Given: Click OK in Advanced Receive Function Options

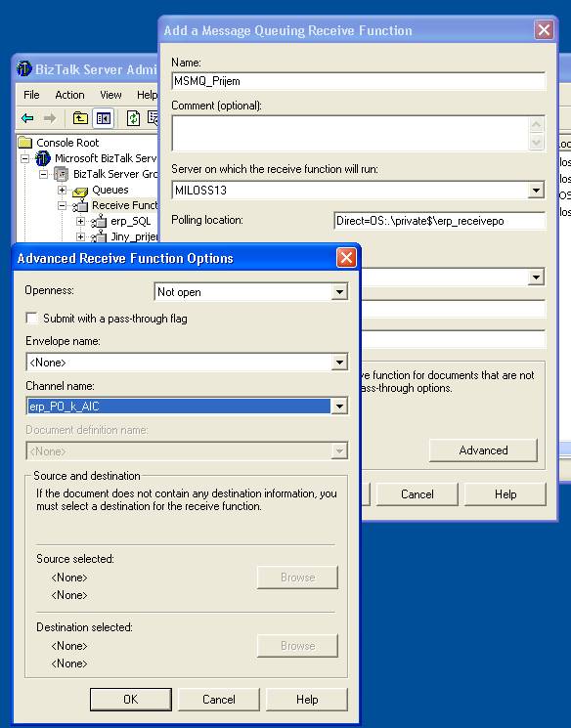Looking at the screenshot, I should point(131,700).
